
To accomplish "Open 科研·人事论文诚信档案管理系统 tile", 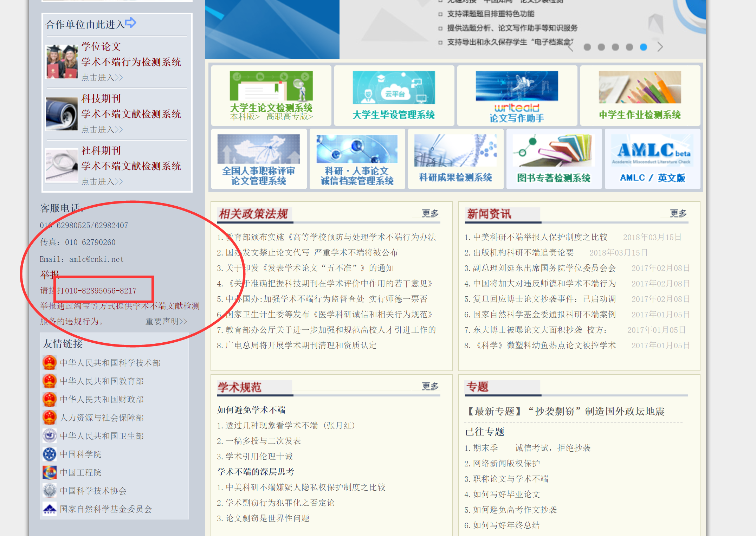I will [357, 159].
